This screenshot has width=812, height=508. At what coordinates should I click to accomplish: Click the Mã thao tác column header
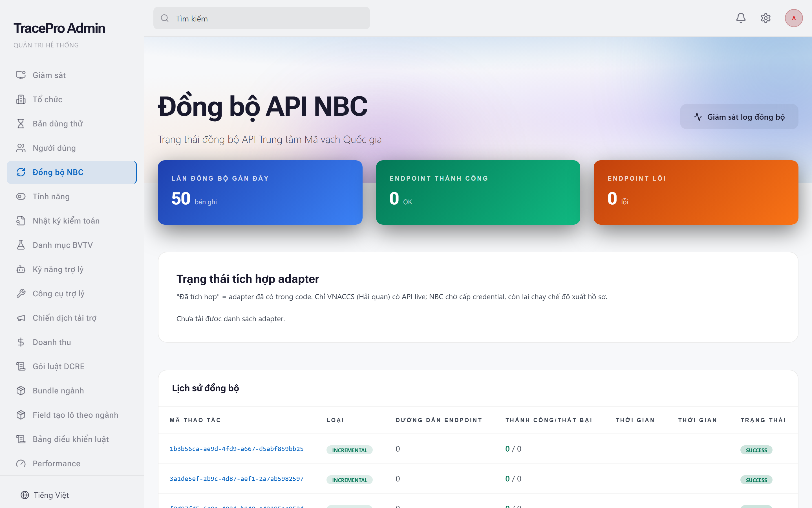click(195, 420)
